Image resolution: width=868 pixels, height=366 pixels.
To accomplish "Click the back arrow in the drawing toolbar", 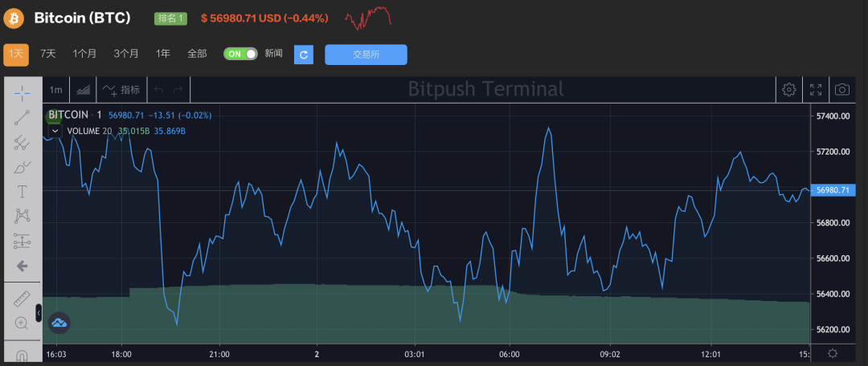I will click(23, 266).
